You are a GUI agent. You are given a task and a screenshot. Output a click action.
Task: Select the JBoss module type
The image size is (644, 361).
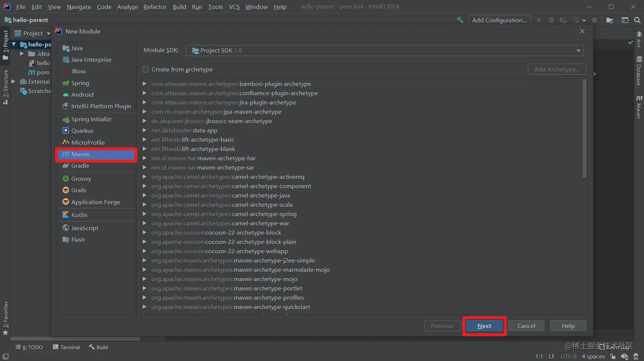click(78, 71)
